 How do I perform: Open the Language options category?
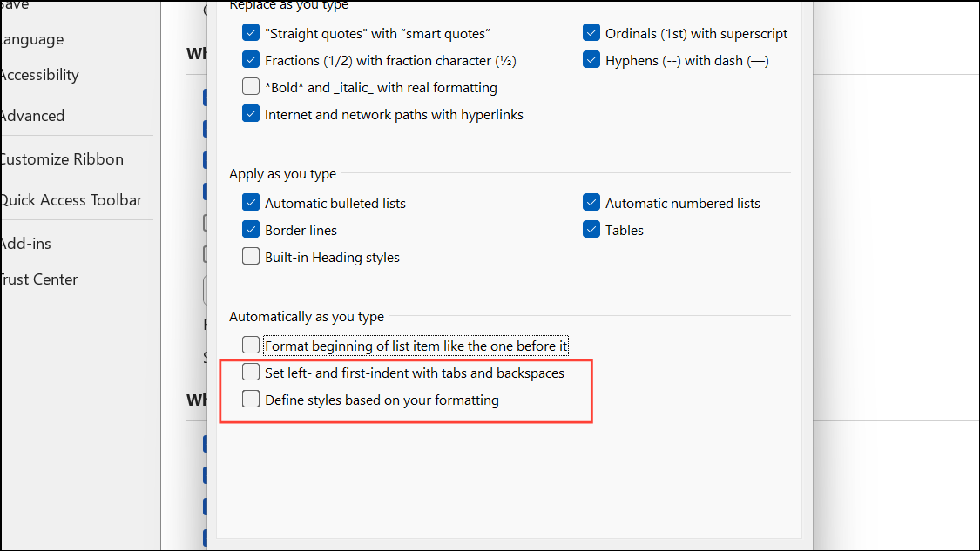click(32, 39)
